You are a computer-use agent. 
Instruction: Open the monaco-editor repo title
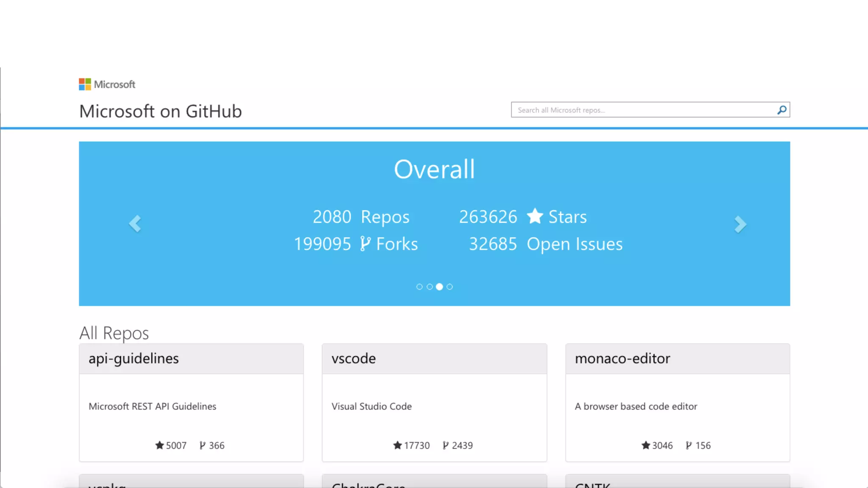point(622,358)
